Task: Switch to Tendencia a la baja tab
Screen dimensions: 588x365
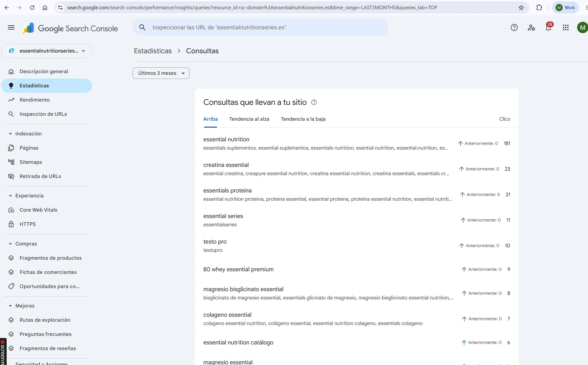Action: click(303, 119)
